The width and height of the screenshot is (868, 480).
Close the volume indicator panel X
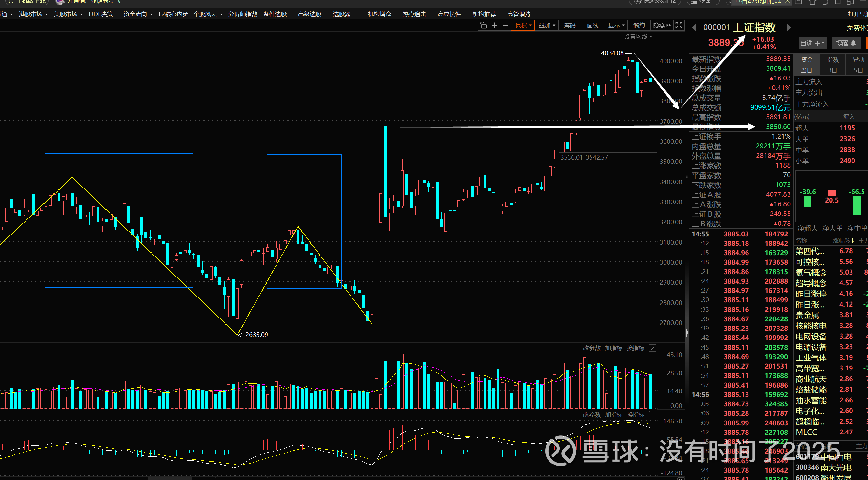point(653,348)
